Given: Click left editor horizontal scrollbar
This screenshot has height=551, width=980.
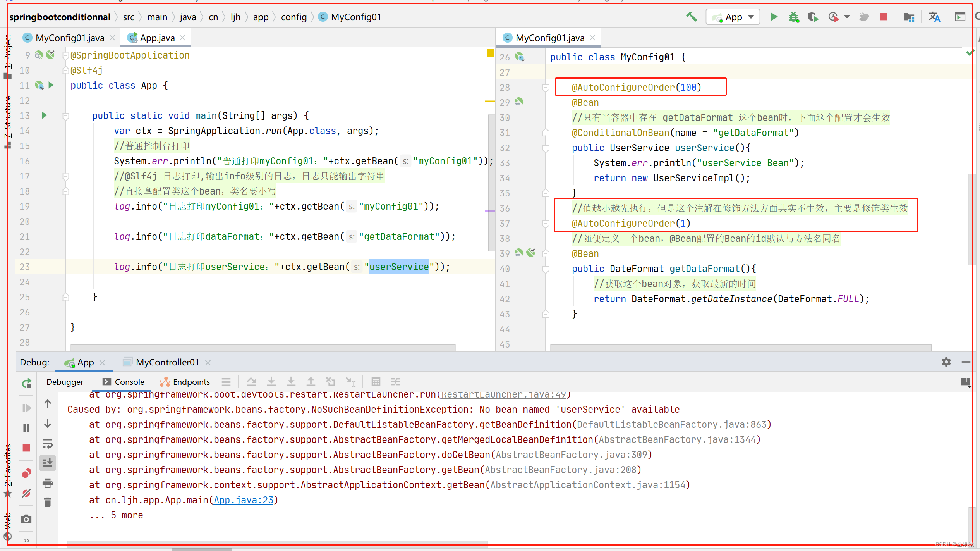Looking at the screenshot, I should pos(263,347).
